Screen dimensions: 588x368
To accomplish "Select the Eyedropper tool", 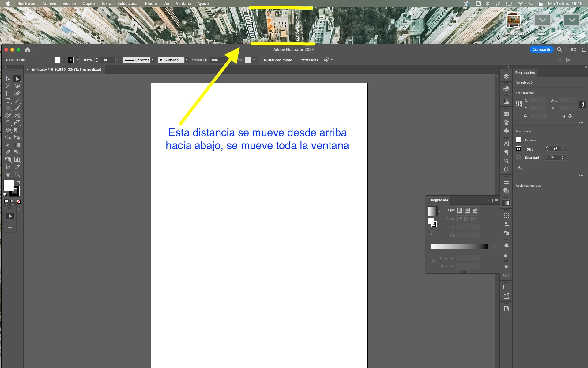I will point(8,152).
